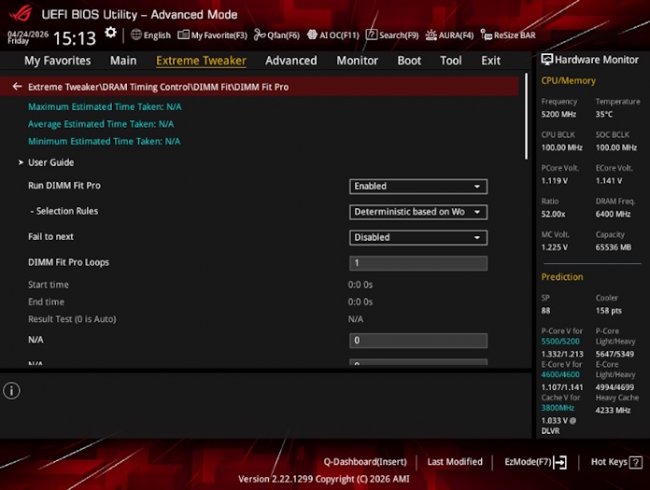Click the 4600/4600 E-Core value
Image resolution: width=650 pixels, height=490 pixels.
point(560,375)
